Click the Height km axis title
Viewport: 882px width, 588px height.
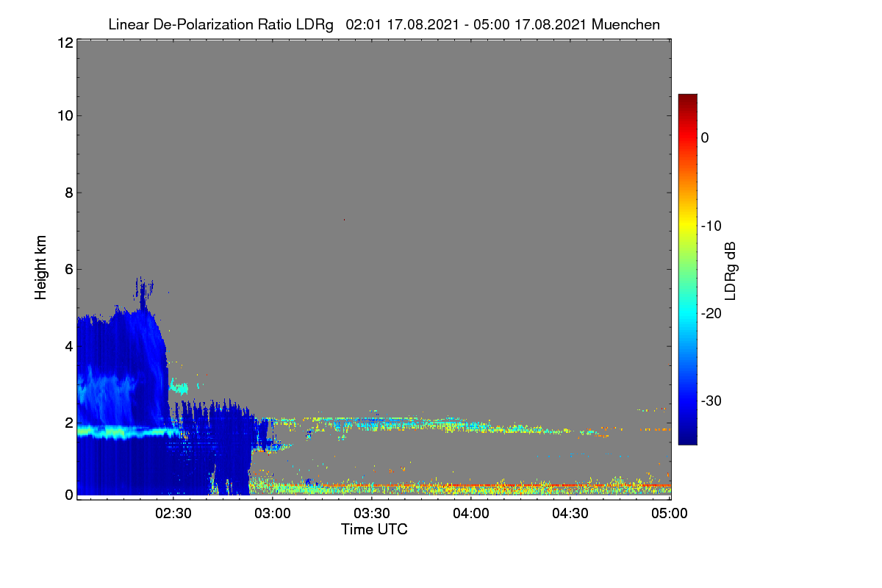(41, 268)
